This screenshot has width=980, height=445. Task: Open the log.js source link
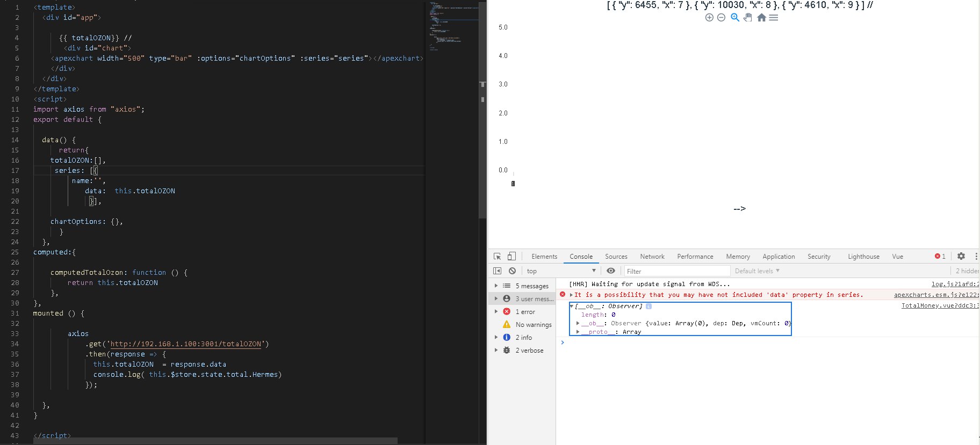tap(955, 284)
